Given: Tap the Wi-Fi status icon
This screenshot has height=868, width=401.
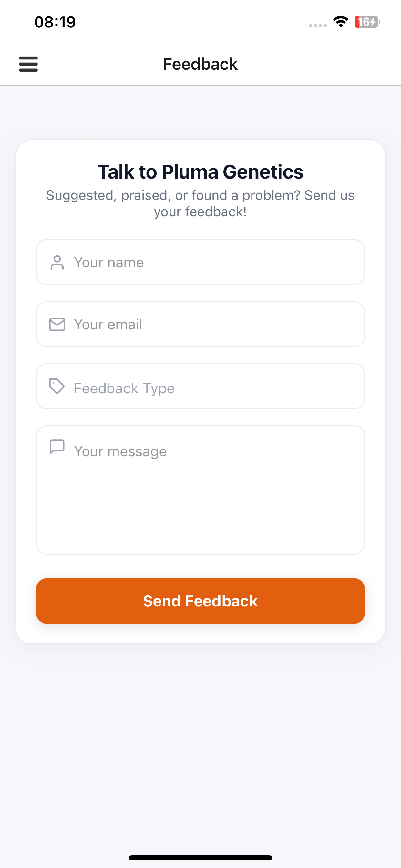Looking at the screenshot, I should click(x=341, y=22).
